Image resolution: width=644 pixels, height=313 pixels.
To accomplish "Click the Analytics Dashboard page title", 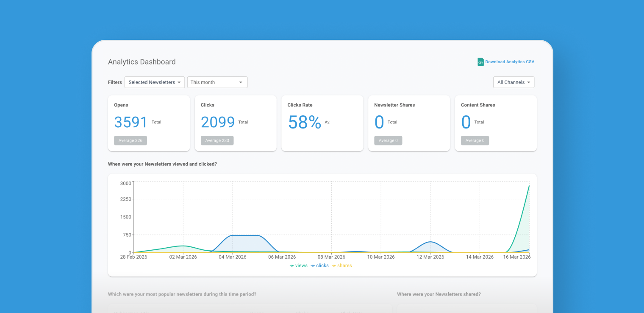I will [x=142, y=61].
